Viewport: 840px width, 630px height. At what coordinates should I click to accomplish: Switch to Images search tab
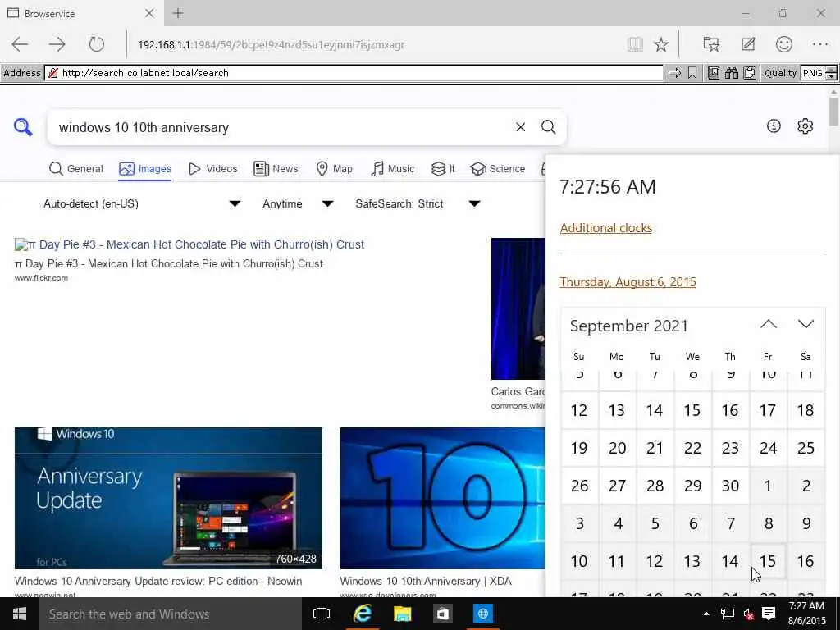145,169
